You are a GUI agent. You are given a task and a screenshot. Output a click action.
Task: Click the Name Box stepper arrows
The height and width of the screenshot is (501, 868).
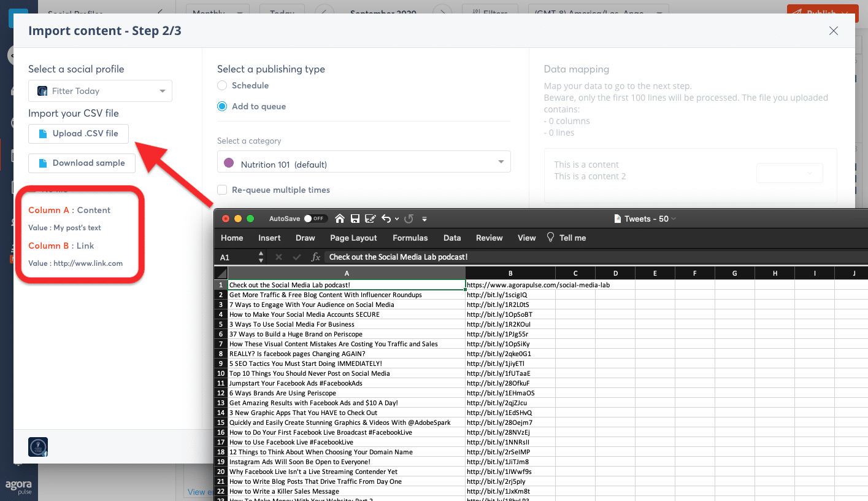[x=261, y=257]
